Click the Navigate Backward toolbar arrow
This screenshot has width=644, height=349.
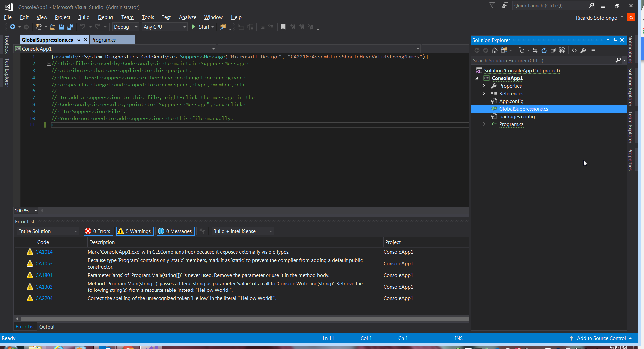click(13, 27)
